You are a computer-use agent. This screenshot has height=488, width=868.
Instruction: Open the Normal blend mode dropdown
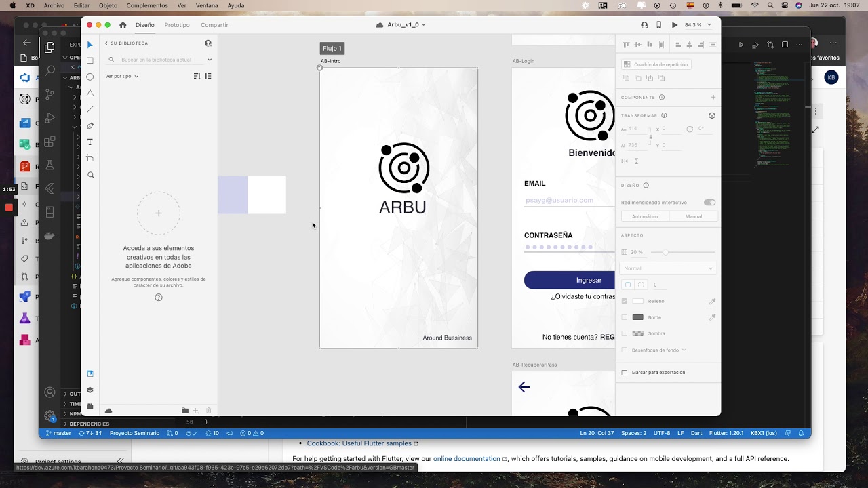pyautogui.click(x=668, y=268)
